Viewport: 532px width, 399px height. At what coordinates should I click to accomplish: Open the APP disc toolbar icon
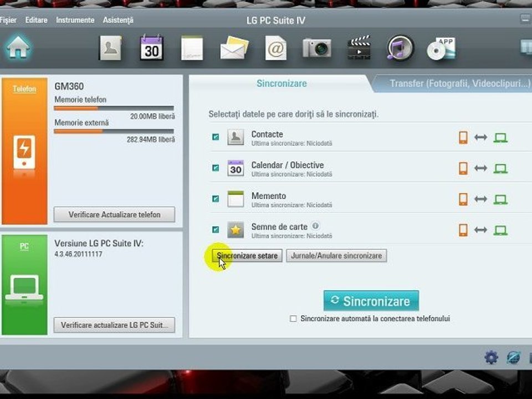click(441, 49)
